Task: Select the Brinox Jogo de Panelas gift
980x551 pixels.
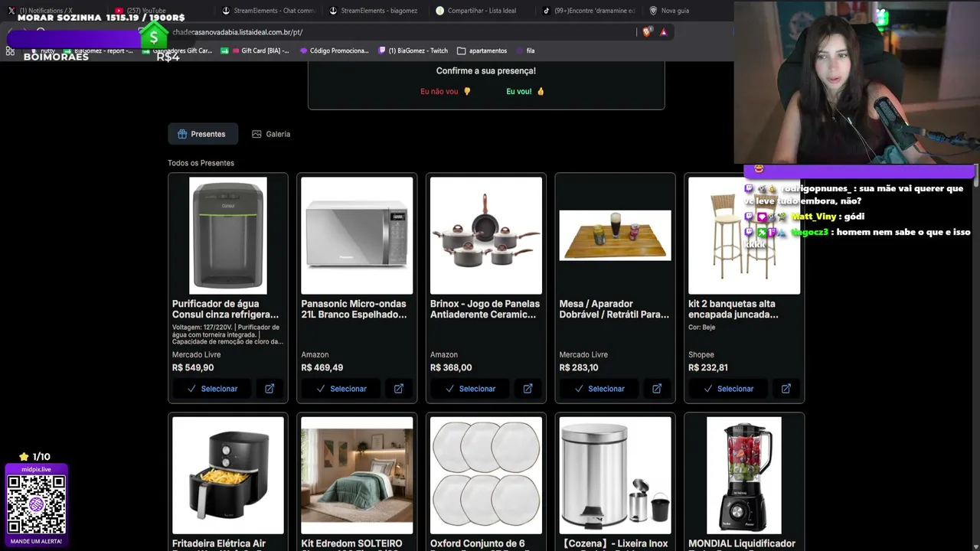Action: (471, 389)
